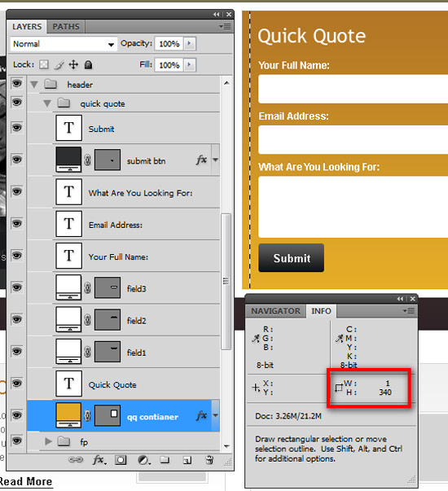Hide the submit btn layer

[x=17, y=160]
